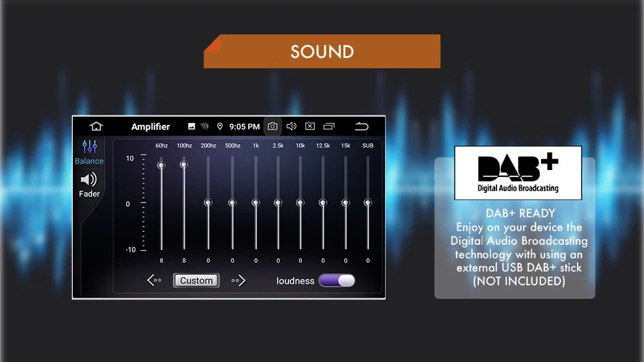Click the DAB+ READY text
Image resolution: width=644 pixels, height=362 pixels.
pos(520,213)
